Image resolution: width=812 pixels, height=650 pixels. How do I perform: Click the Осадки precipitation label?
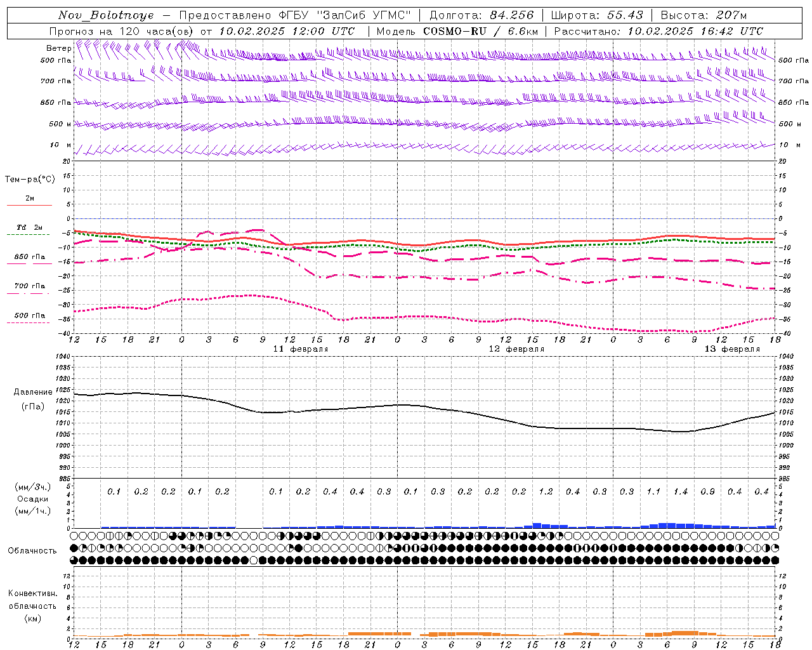pyautogui.click(x=33, y=499)
